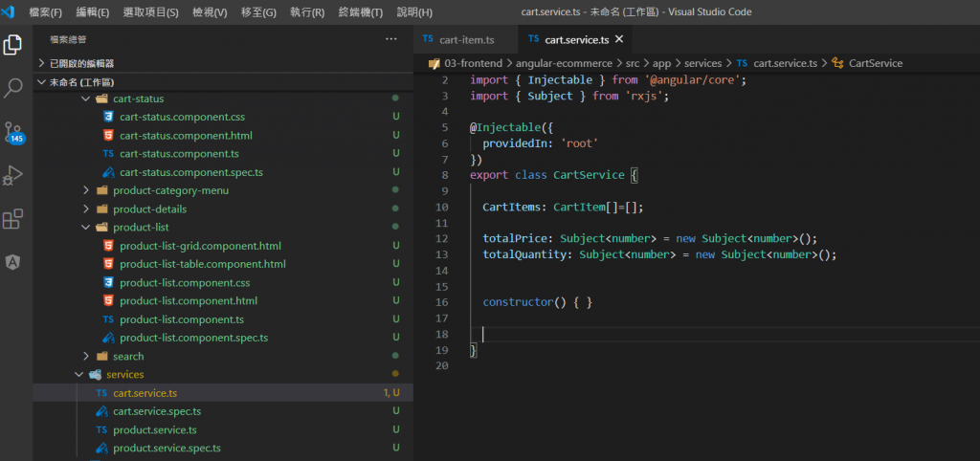This screenshot has width=980, height=461.
Task: Place cursor on constructor line in editor
Action: tap(537, 302)
